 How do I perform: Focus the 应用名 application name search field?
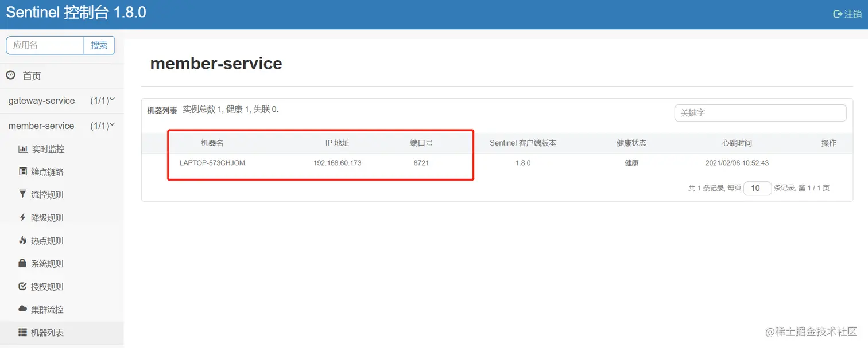45,45
